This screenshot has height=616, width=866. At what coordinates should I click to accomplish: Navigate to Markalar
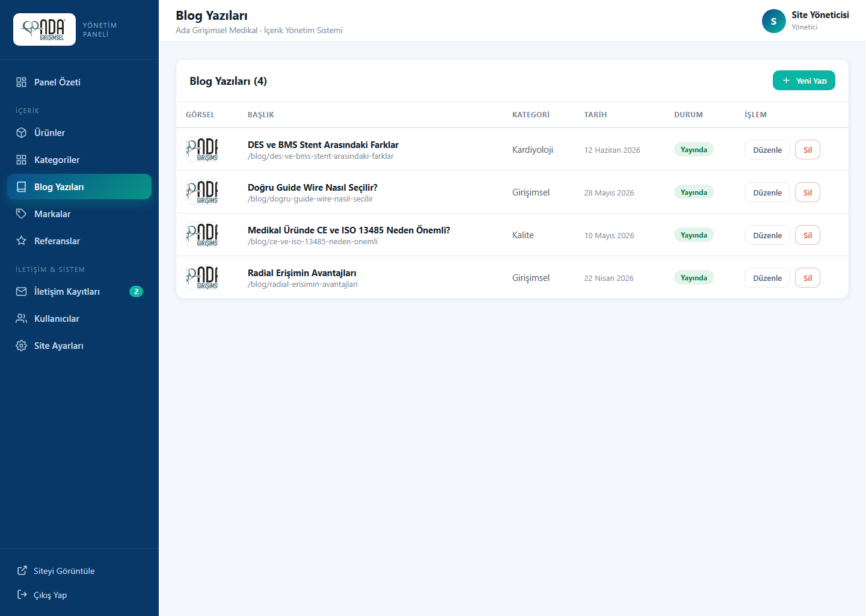click(x=79, y=214)
